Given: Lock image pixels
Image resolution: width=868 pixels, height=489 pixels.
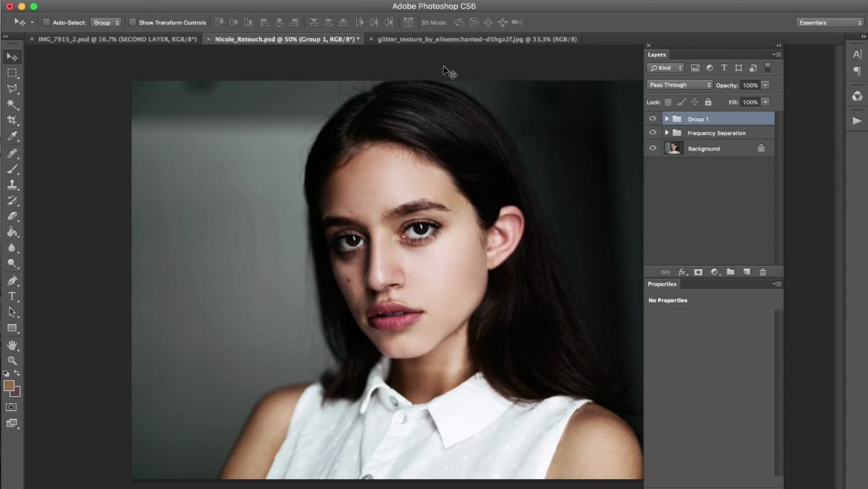Looking at the screenshot, I should click(681, 102).
